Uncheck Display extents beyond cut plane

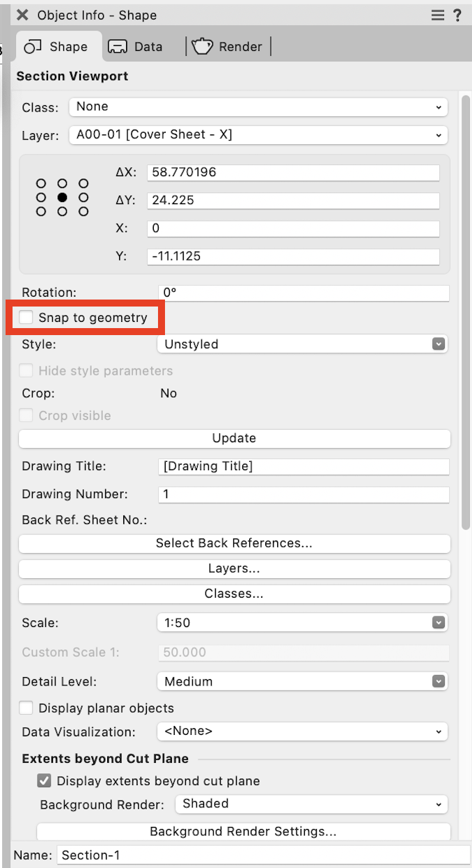tap(45, 781)
